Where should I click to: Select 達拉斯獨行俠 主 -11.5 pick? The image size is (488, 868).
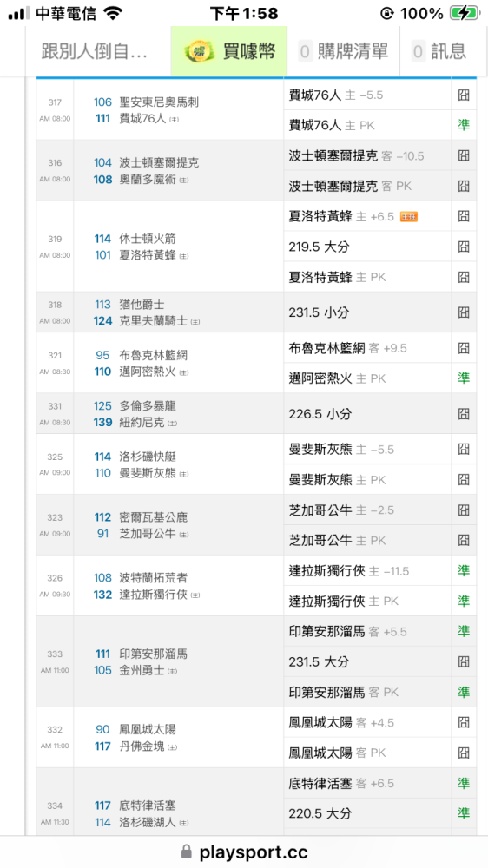pyautogui.click(x=368, y=571)
